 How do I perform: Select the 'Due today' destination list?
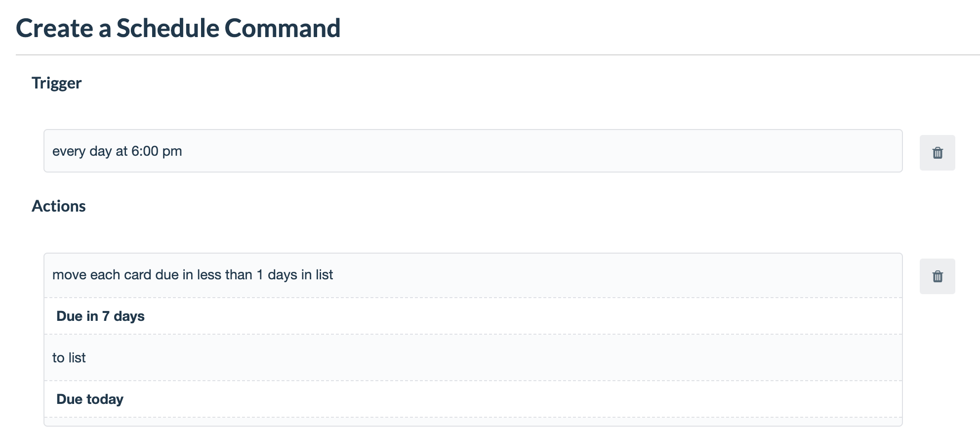(x=90, y=399)
